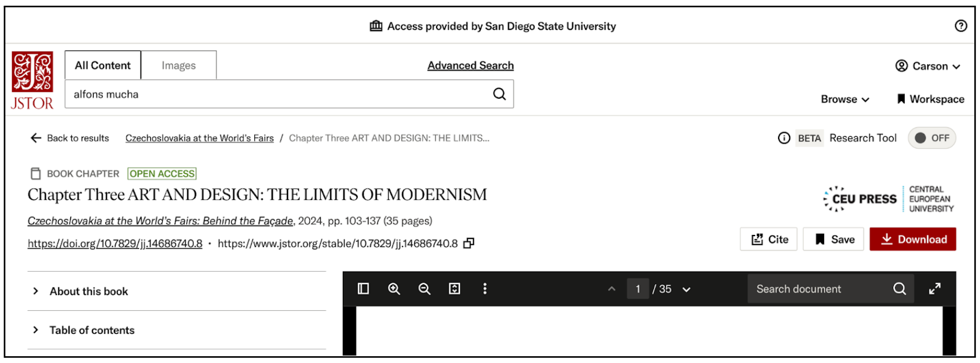Open the help question mark icon

click(960, 26)
